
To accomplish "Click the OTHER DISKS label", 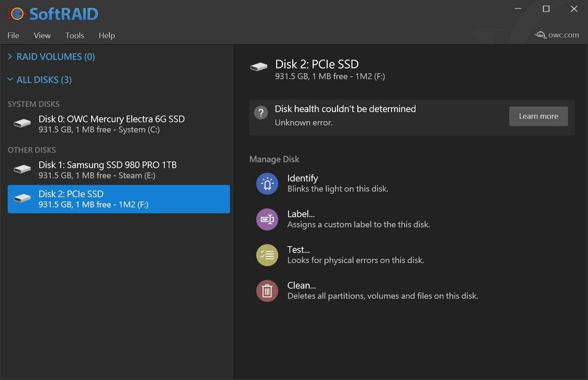I will tap(32, 150).
